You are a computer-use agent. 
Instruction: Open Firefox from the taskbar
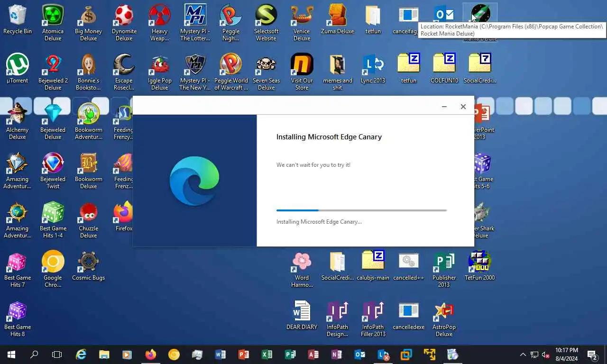pos(150,355)
